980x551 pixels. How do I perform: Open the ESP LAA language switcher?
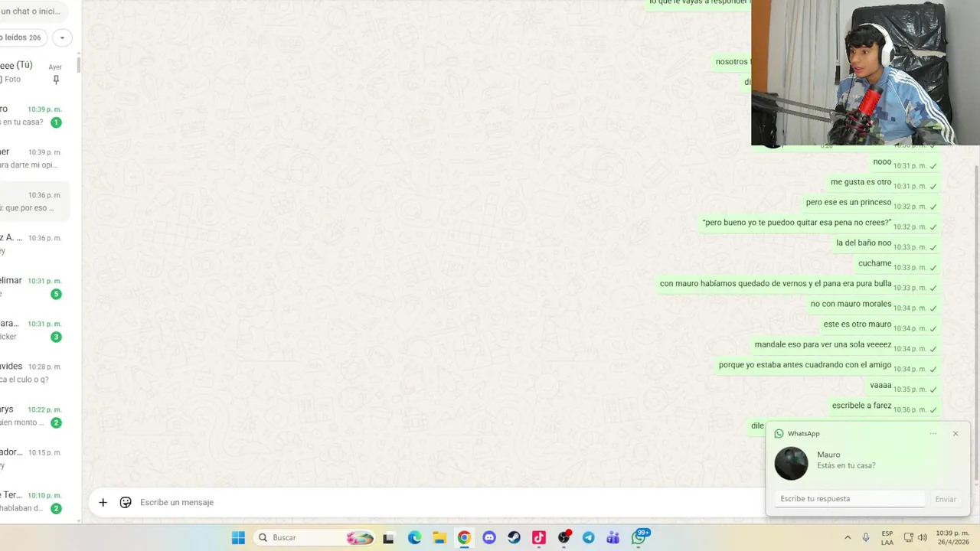(887, 538)
